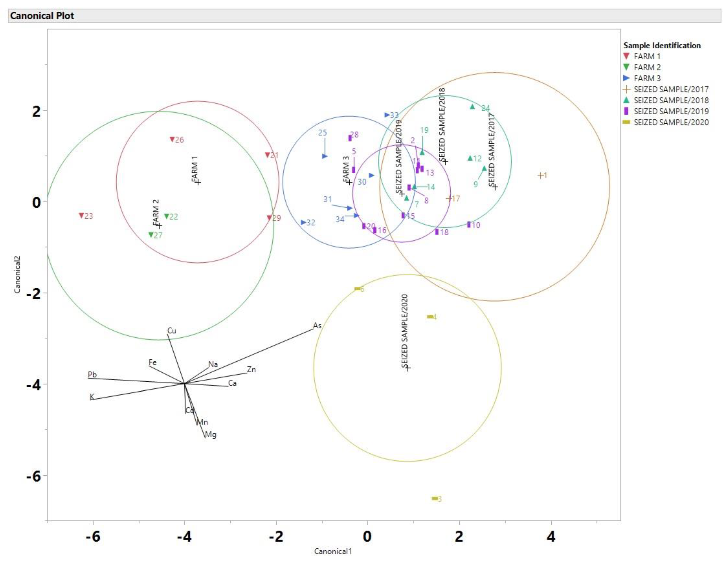Click the Canonical1 x-axis label
Screen dimensions: 728x561
point(333,551)
